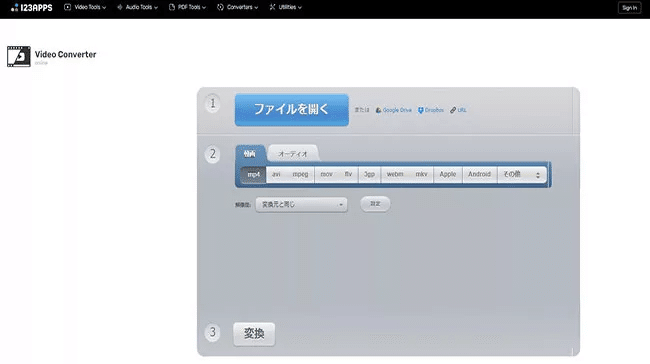Image resolution: width=650 pixels, height=364 pixels.
Task: Select the mov format
Action: pyautogui.click(x=326, y=175)
